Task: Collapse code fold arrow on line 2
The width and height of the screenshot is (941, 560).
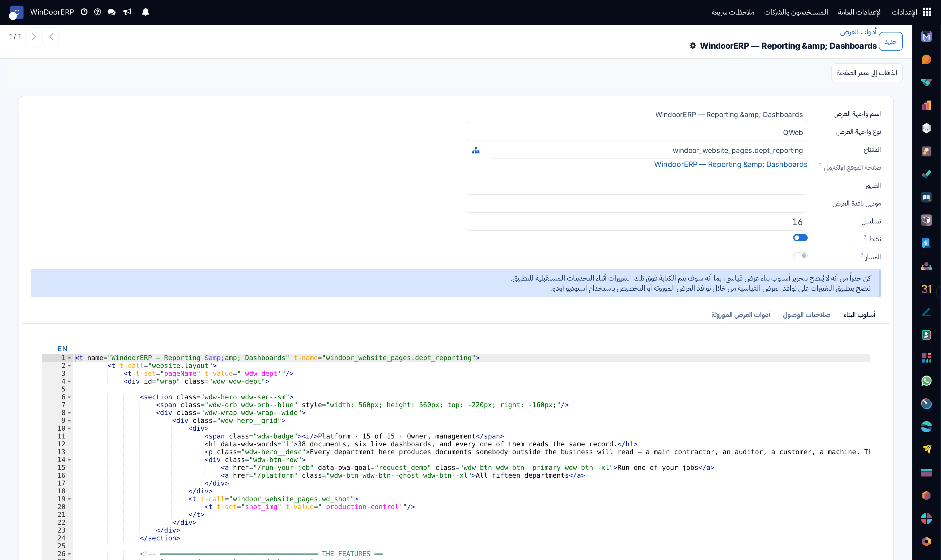Action: [69, 366]
